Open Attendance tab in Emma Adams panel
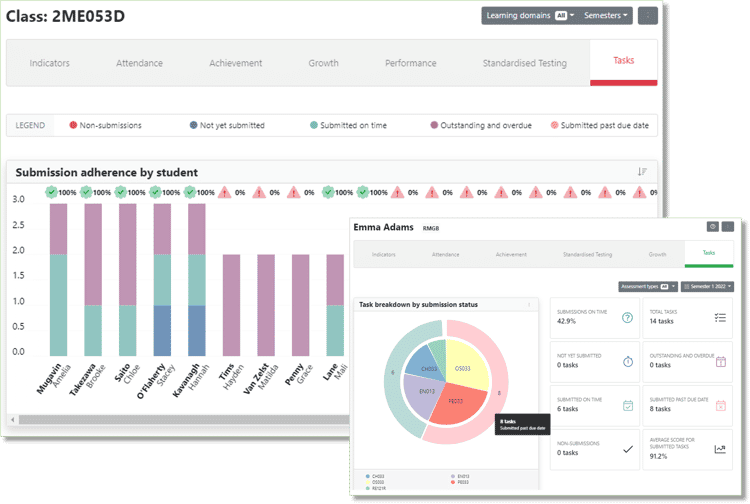Screen dimensions: 750x504 click(x=445, y=254)
